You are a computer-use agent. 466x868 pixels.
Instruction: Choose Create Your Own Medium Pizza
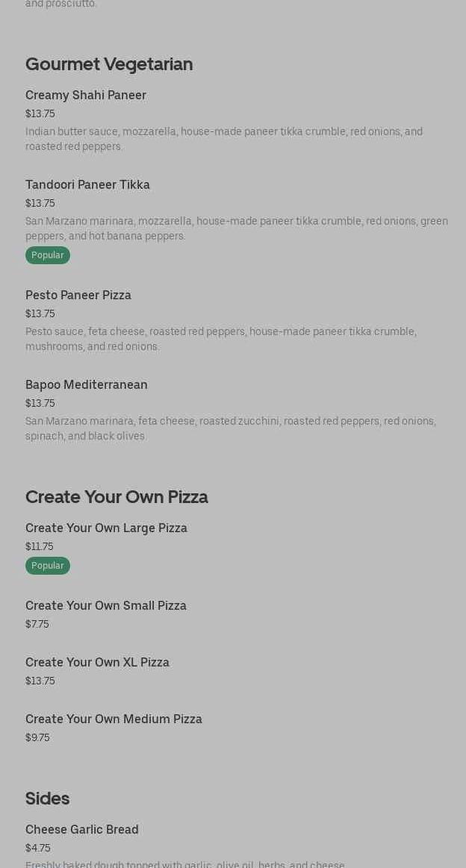coord(114,719)
